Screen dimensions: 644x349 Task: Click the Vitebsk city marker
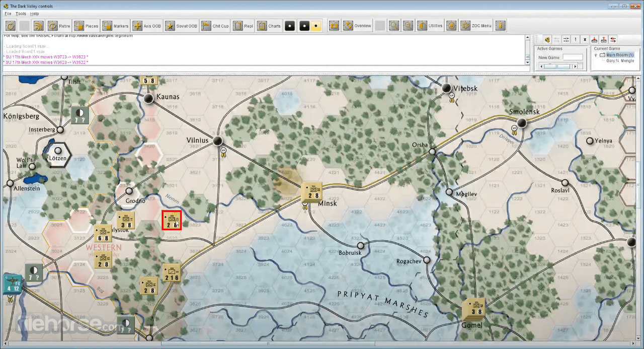click(x=446, y=88)
